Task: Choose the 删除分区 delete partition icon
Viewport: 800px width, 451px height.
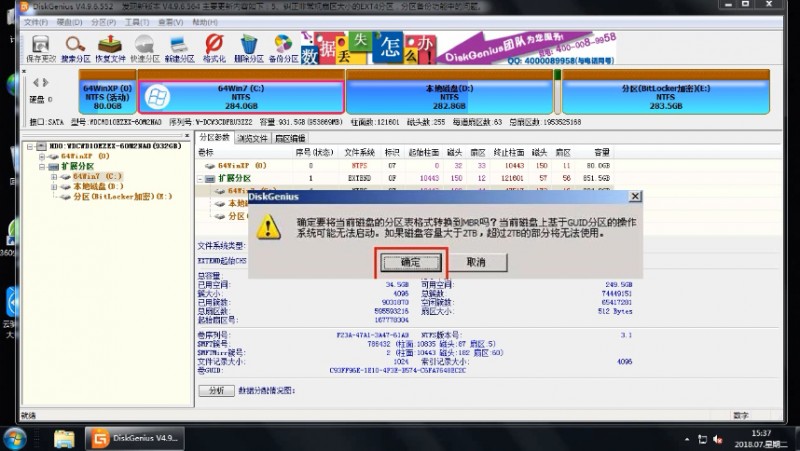Action: pyautogui.click(x=249, y=49)
